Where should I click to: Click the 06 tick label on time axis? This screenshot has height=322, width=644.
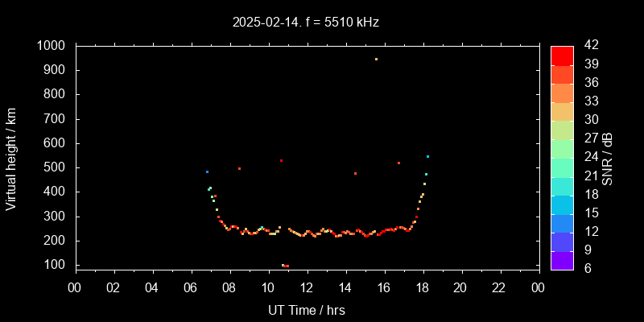coord(191,287)
